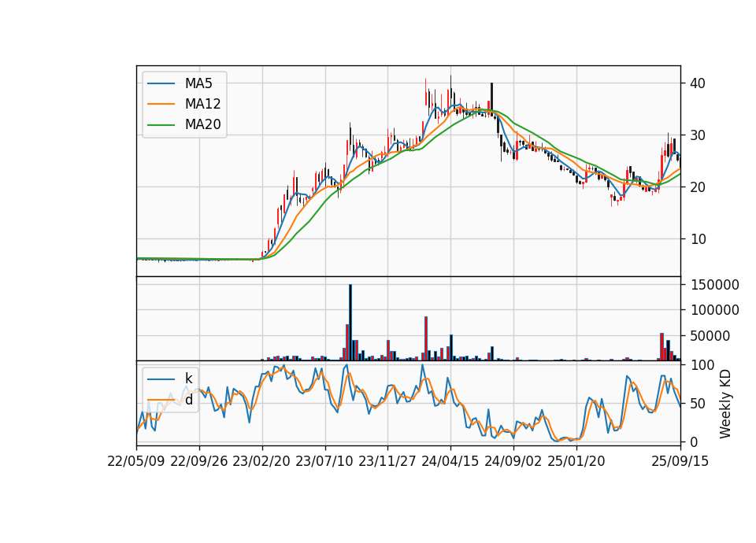Viewport: 756px width, 543px height.
Task: Click the 25/09/15 date axis label
Action: pos(680,461)
